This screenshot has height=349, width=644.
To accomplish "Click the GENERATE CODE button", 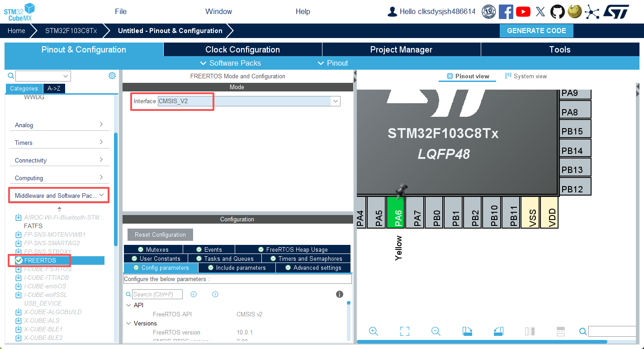I will pyautogui.click(x=536, y=31).
